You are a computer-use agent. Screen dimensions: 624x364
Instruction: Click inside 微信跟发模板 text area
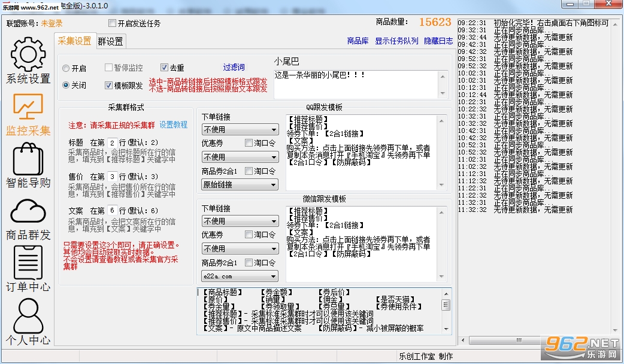pyautogui.click(x=361, y=244)
